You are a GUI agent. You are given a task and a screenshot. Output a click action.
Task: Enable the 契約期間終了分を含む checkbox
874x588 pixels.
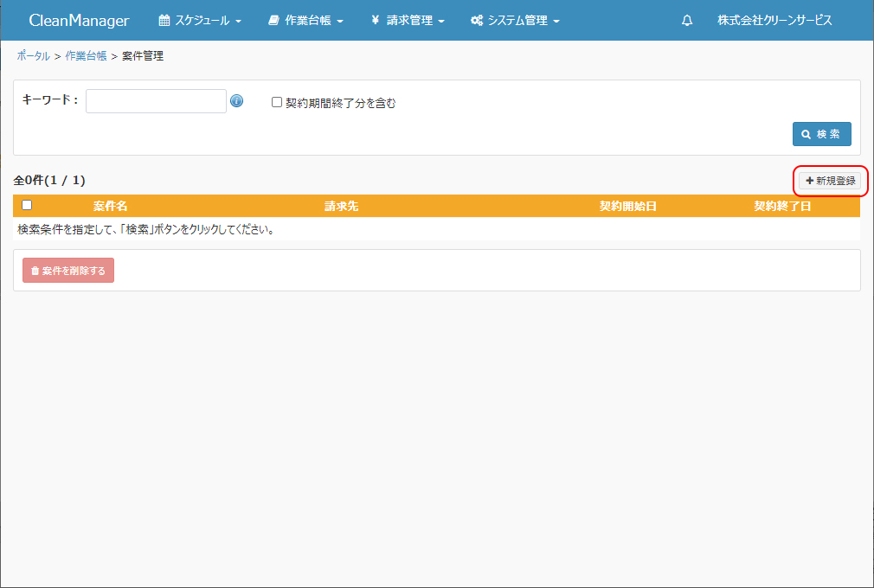[x=277, y=102]
